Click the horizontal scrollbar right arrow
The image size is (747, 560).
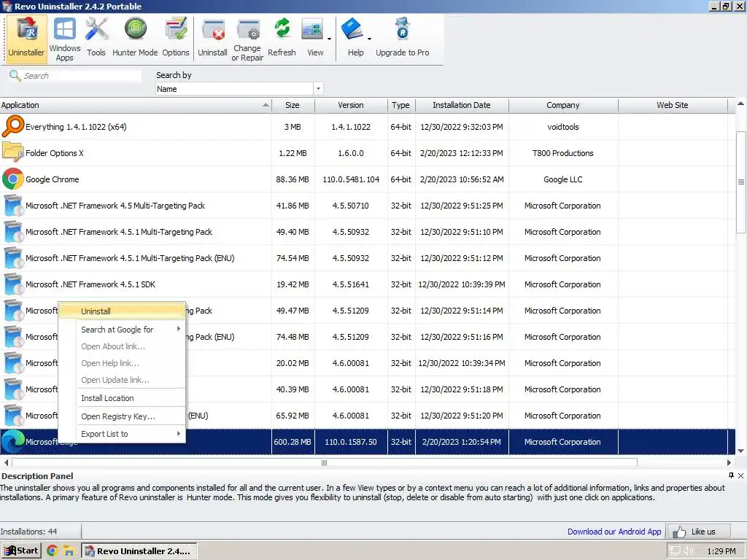pyautogui.click(x=729, y=462)
